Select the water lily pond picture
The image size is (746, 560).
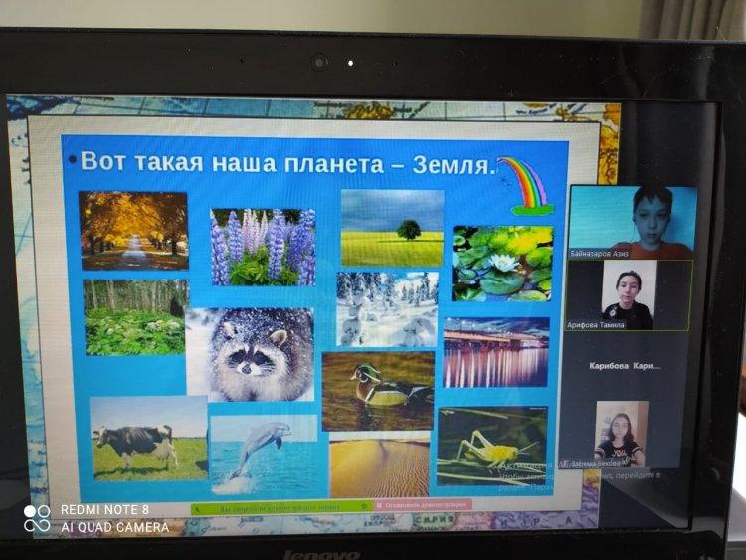click(x=502, y=263)
